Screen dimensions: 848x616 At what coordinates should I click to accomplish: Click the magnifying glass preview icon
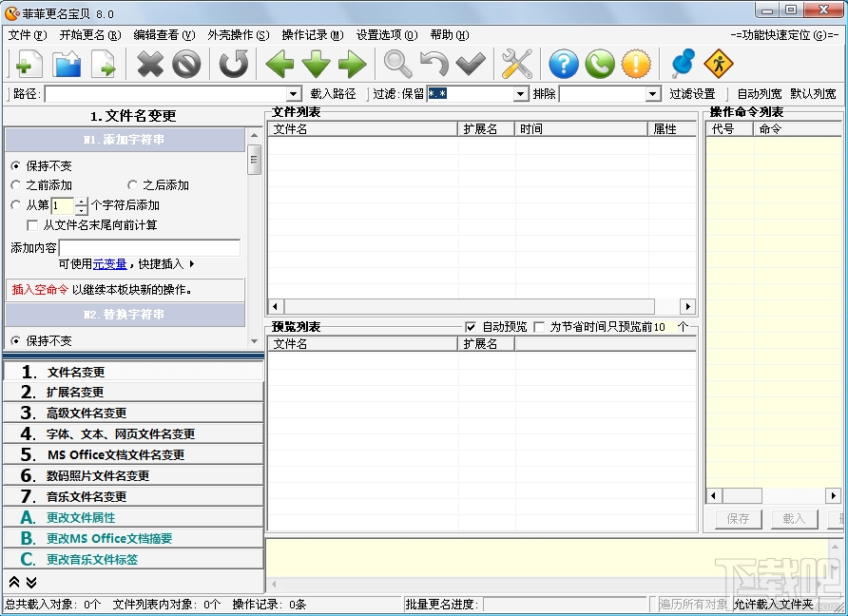coord(398,64)
